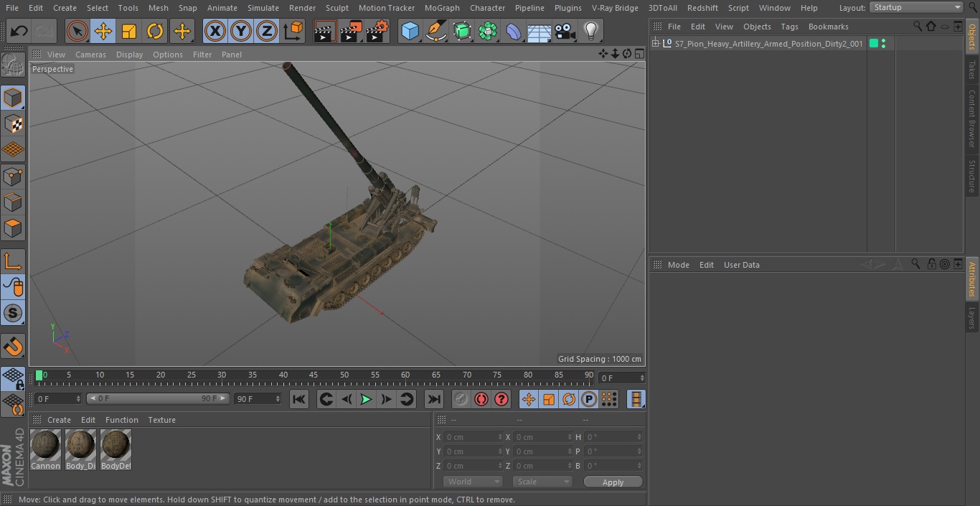The height and width of the screenshot is (506, 980).
Task: Click the timeline preview range slider bar
Action: (158, 398)
